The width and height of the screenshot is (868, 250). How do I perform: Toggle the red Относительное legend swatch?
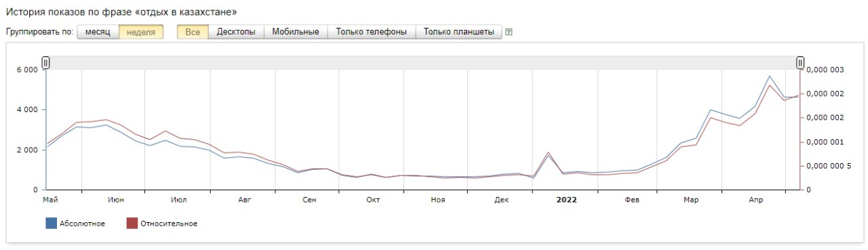(x=132, y=224)
